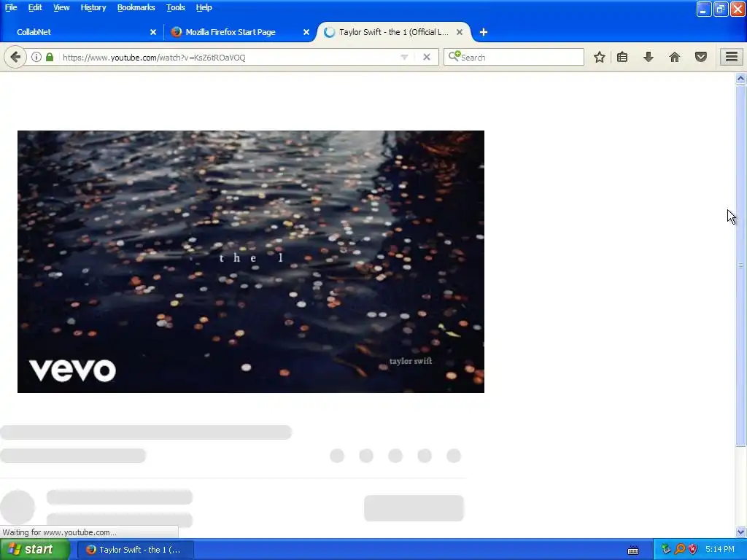Open the Bookmarks menu

coord(136,7)
